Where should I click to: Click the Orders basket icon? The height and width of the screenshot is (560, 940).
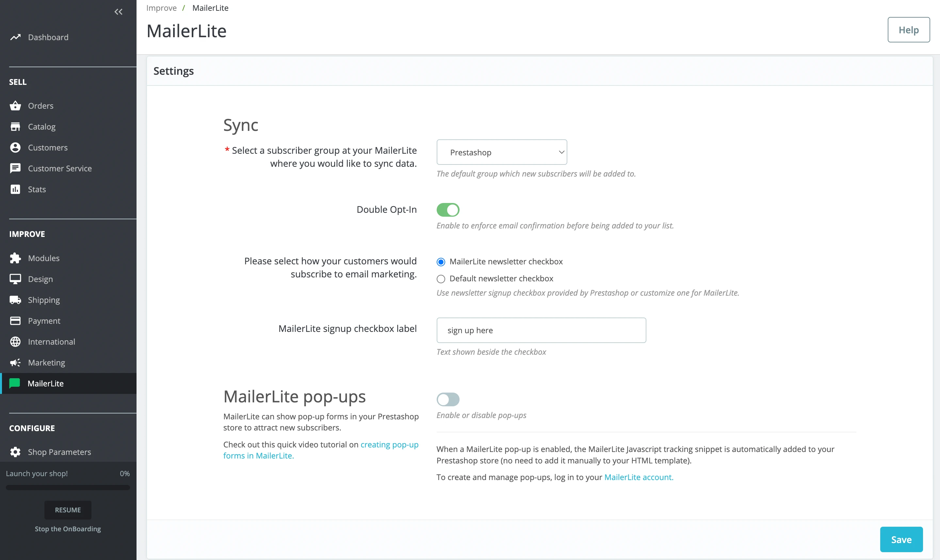pos(15,106)
